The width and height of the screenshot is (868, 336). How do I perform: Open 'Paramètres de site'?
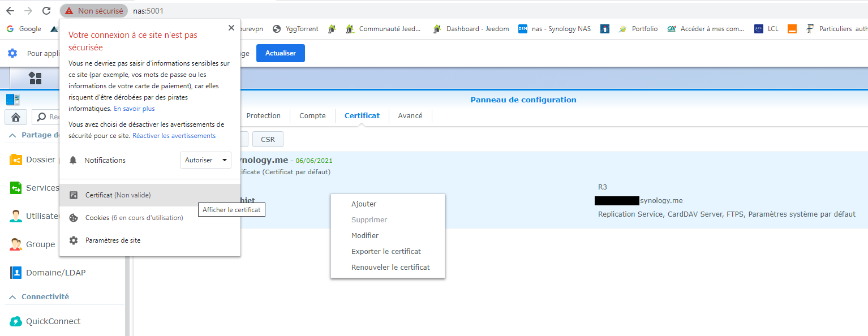click(150, 240)
